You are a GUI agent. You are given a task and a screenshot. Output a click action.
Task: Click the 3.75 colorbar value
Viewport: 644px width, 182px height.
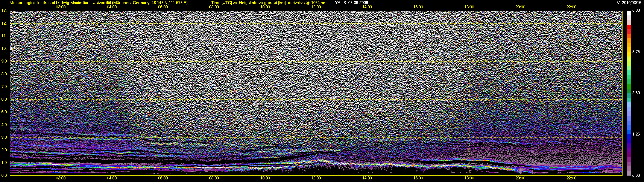(x=636, y=52)
